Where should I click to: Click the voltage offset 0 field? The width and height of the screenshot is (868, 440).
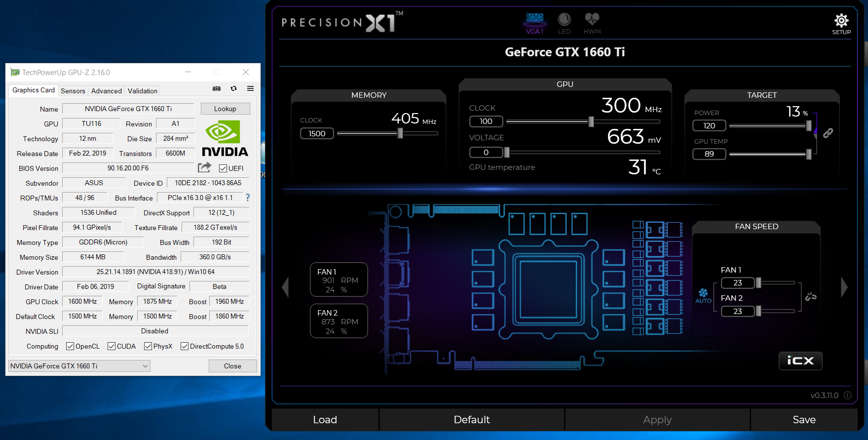coord(486,153)
